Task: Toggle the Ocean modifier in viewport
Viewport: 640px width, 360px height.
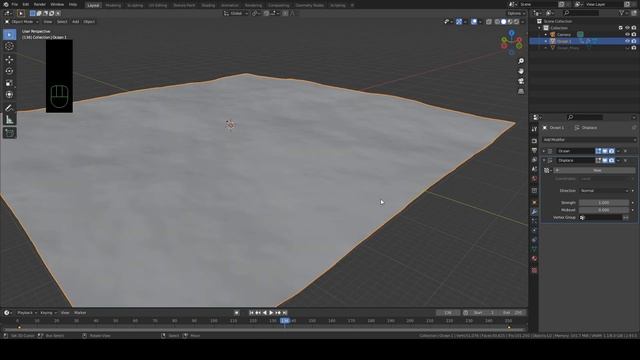Action: [605, 151]
